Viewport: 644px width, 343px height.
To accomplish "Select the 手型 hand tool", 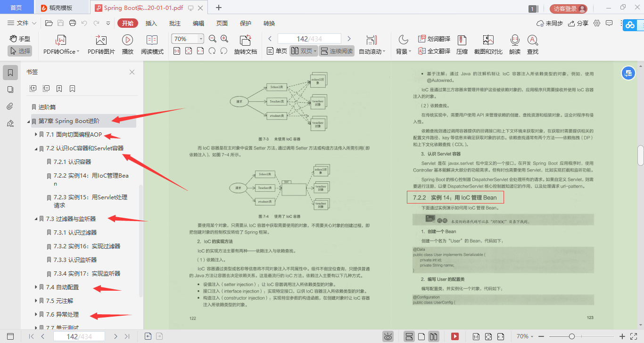I will coord(20,39).
